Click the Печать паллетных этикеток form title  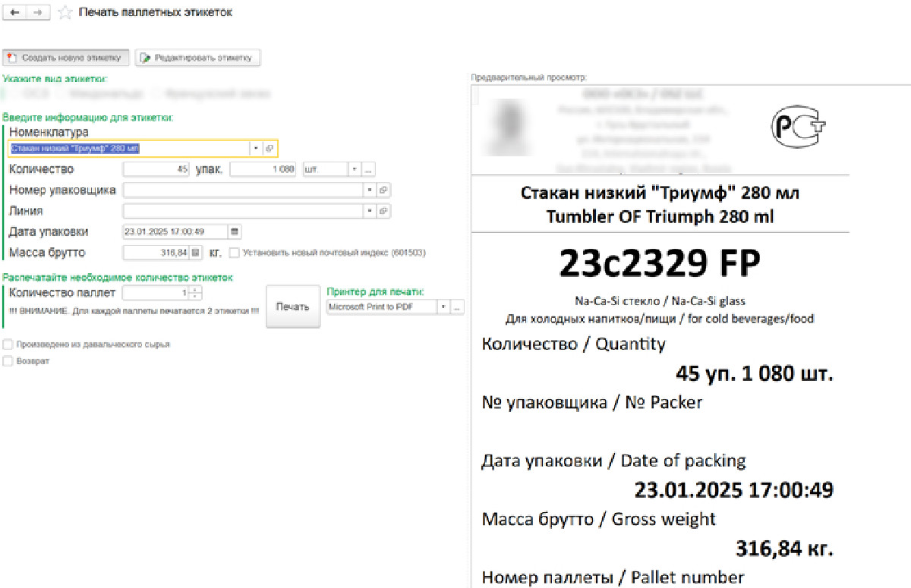tap(156, 13)
